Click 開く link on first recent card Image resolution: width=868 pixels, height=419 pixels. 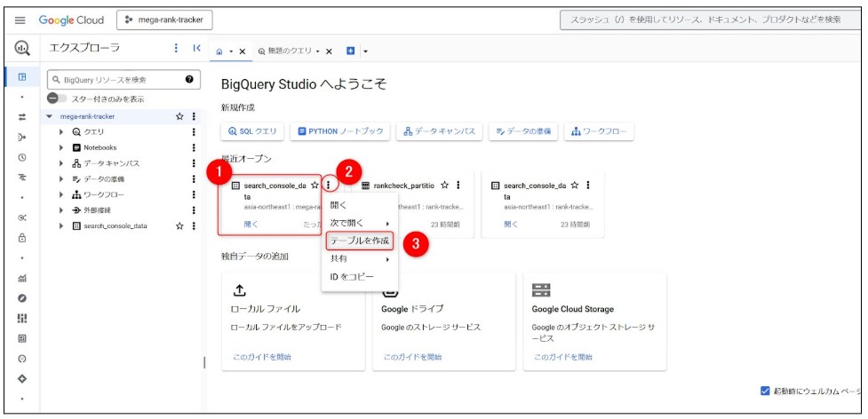pyautogui.click(x=251, y=225)
